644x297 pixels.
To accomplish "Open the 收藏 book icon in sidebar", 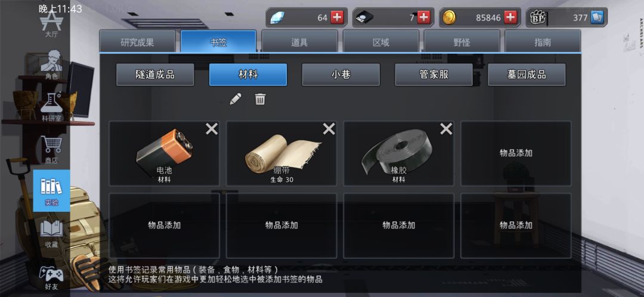I will click(51, 233).
